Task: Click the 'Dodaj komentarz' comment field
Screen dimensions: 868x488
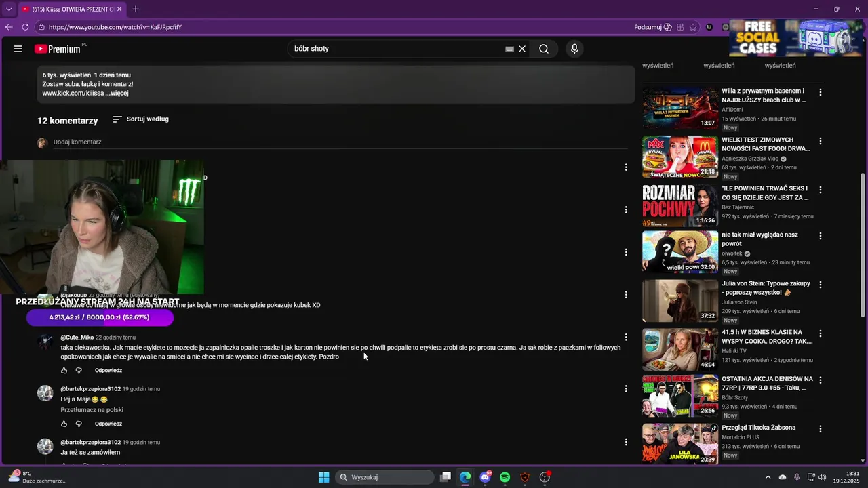Action: tap(339, 142)
